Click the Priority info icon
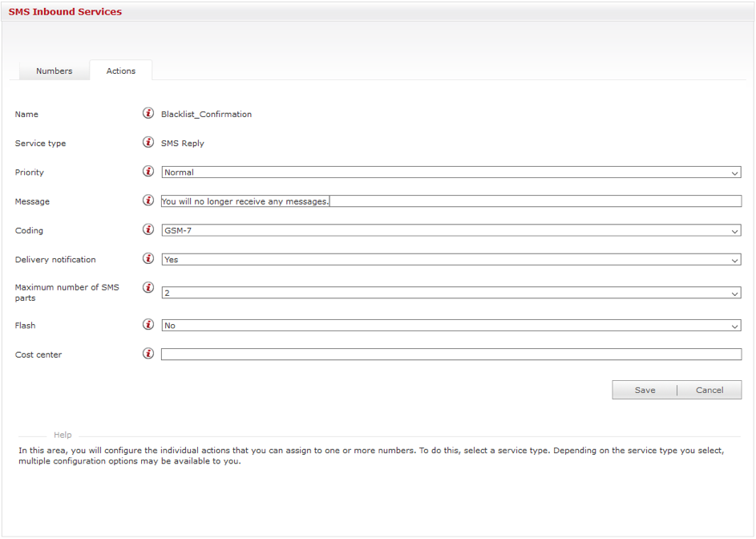Screen dimensions: 756x539 tap(148, 172)
